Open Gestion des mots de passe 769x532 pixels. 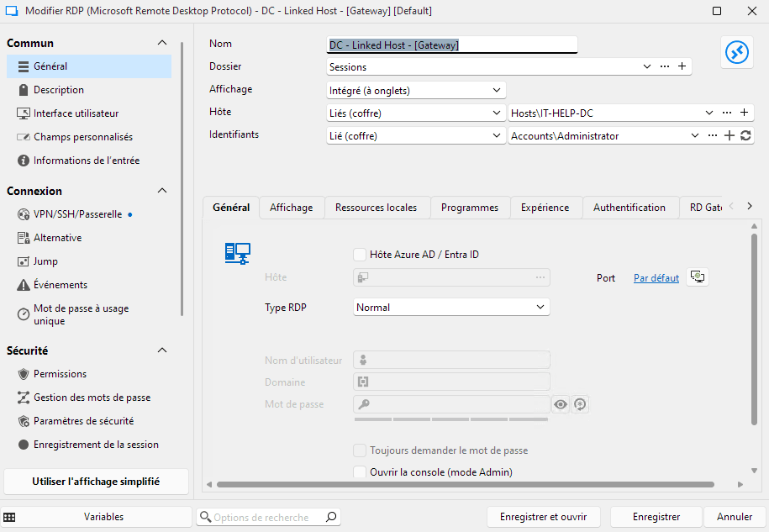coord(82,397)
